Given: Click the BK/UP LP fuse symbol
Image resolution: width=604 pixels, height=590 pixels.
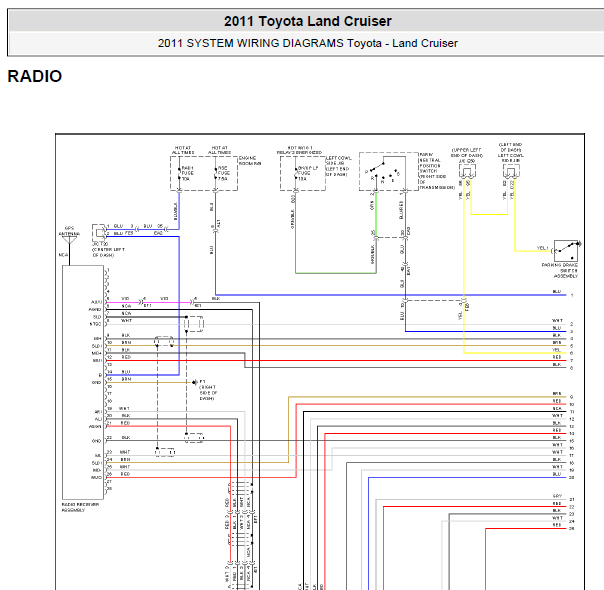Looking at the screenshot, I should [295, 173].
